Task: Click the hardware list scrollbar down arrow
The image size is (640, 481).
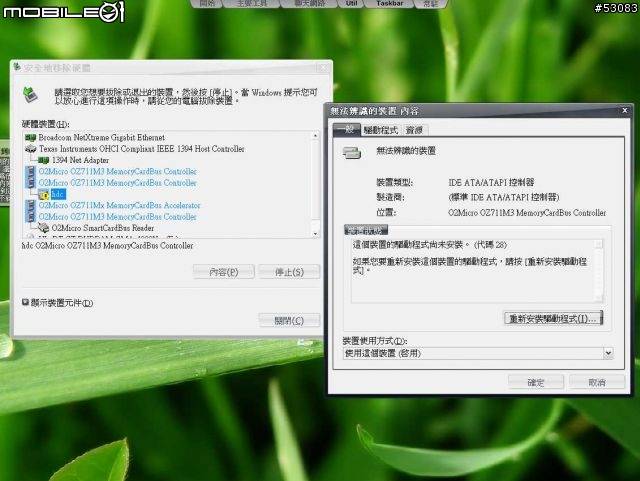Action: pos(315,234)
